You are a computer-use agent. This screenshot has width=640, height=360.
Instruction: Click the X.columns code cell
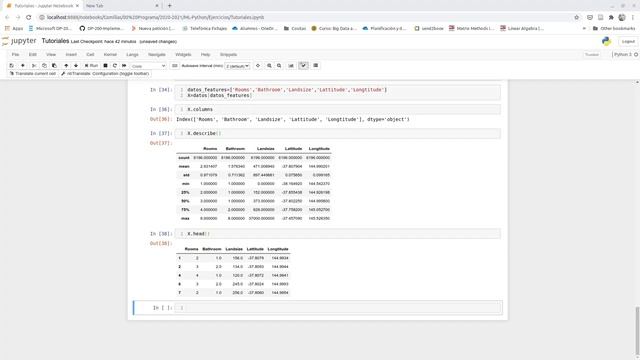338,109
